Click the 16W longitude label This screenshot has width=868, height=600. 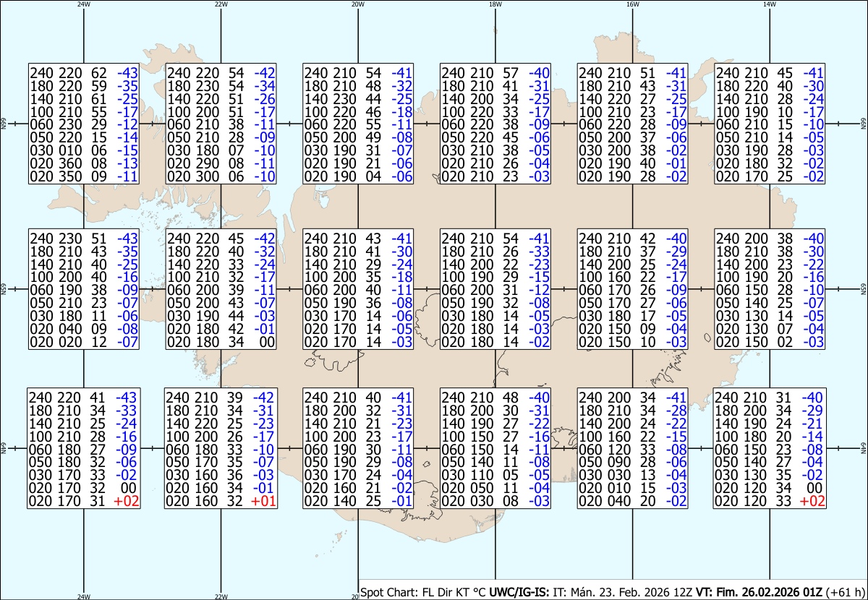coord(633,4)
